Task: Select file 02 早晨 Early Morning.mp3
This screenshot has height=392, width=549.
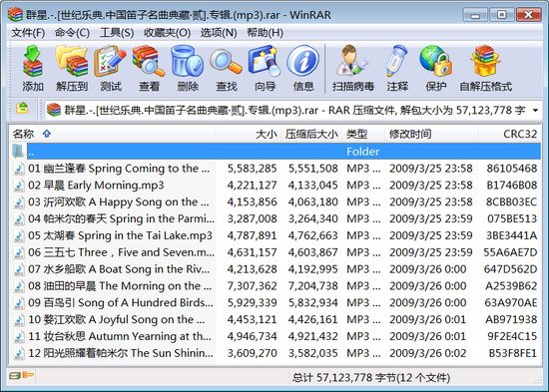Action: (x=96, y=186)
